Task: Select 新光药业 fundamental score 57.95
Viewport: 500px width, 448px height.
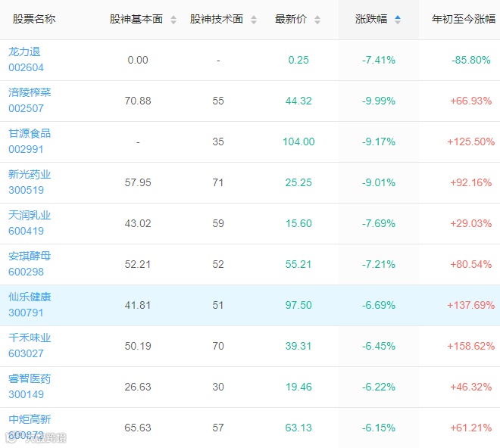Action: (x=138, y=182)
